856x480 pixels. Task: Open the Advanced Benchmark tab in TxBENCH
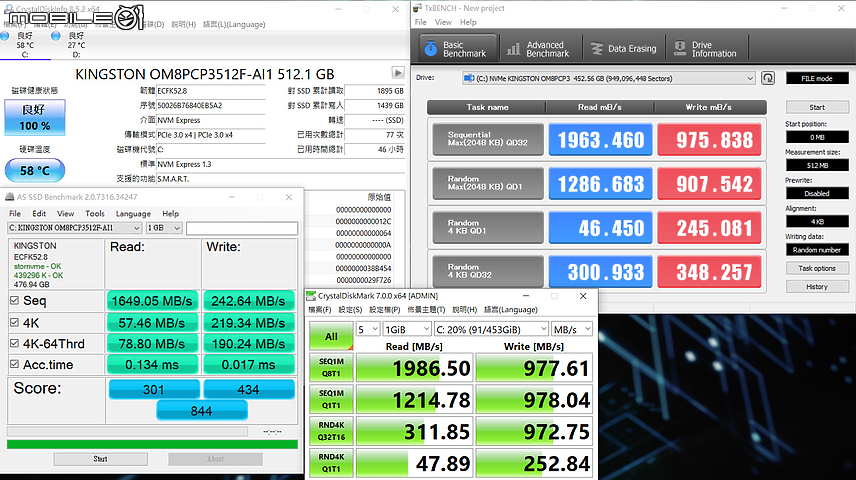coord(540,49)
